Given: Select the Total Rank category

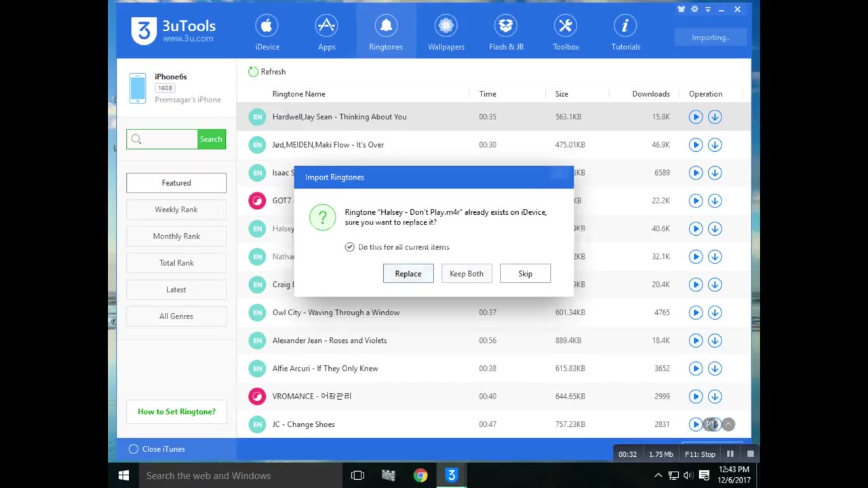Looking at the screenshot, I should tap(176, 263).
